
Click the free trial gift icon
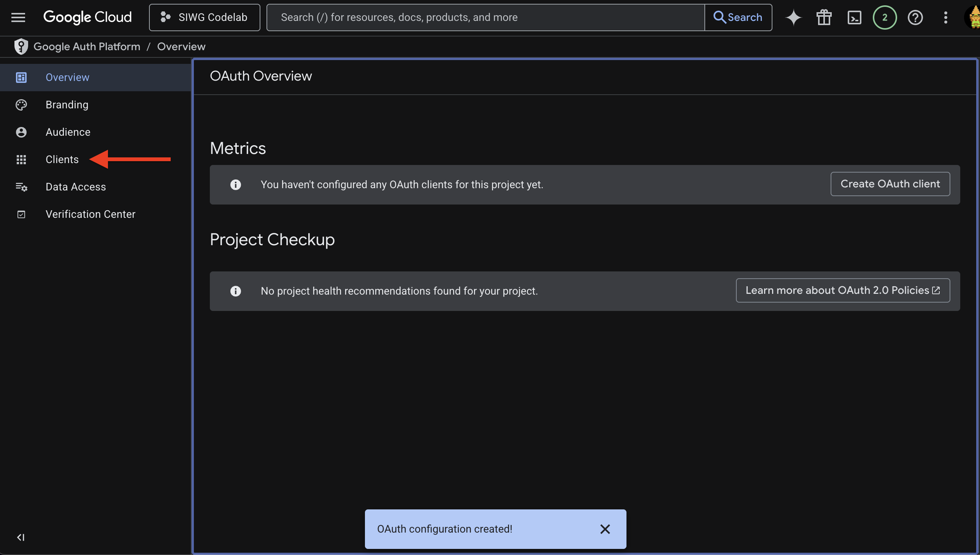click(x=824, y=17)
